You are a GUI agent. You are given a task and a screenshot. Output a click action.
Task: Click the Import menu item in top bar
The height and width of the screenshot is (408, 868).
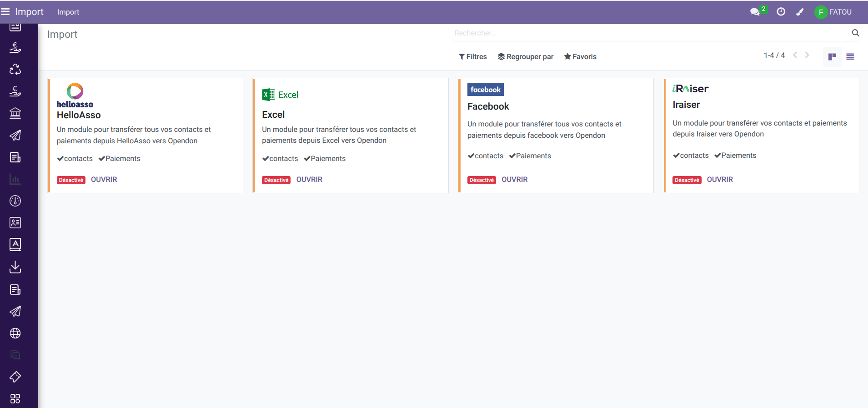(68, 12)
